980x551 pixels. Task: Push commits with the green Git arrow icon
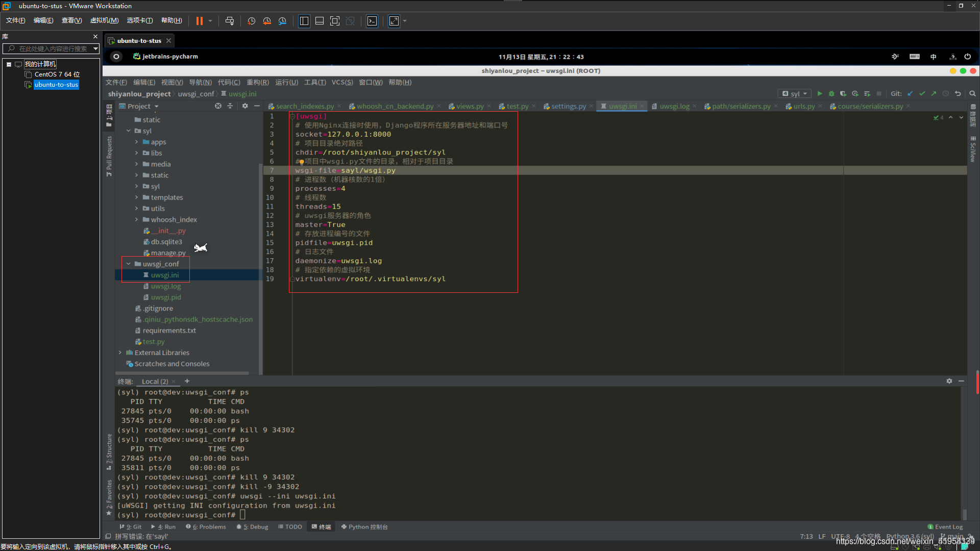point(934,93)
